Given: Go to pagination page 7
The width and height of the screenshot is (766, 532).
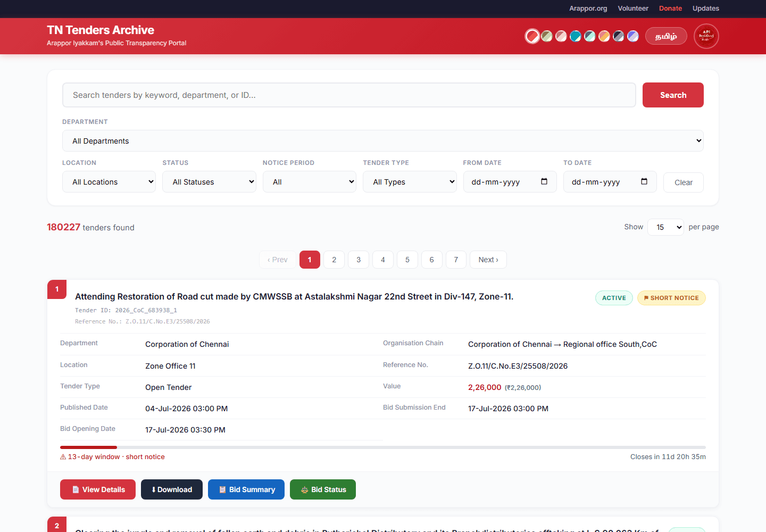Looking at the screenshot, I should pyautogui.click(x=456, y=260).
